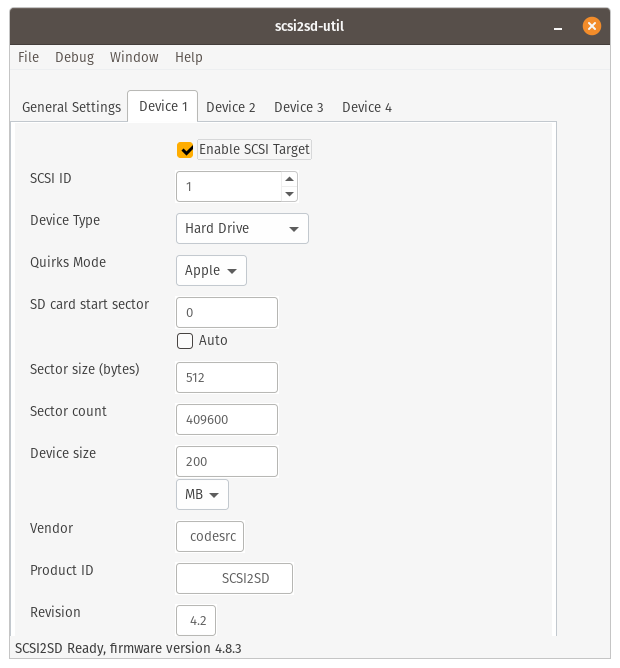
Task: Uncheck Enable SCSI Target checkbox
Action: click(x=185, y=150)
